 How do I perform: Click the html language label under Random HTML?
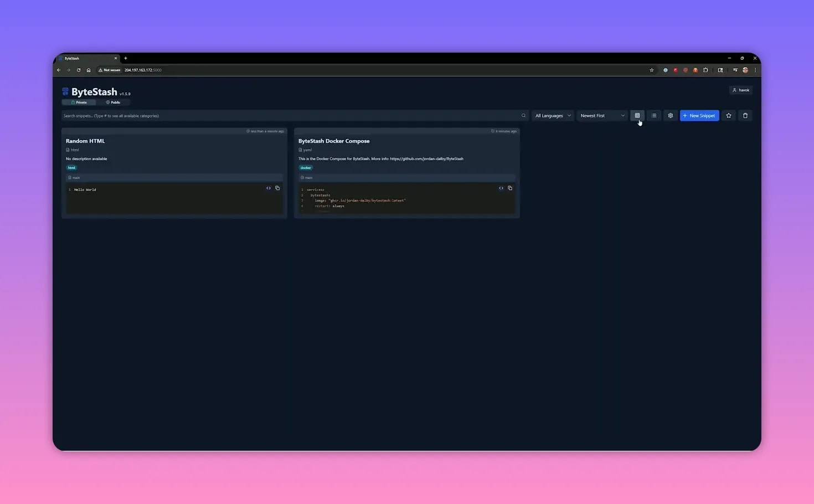click(x=73, y=150)
